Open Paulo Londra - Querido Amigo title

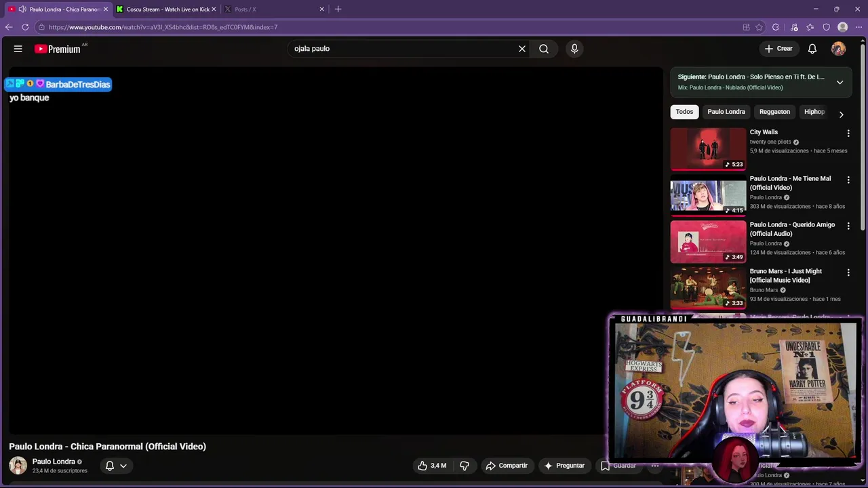(792, 229)
